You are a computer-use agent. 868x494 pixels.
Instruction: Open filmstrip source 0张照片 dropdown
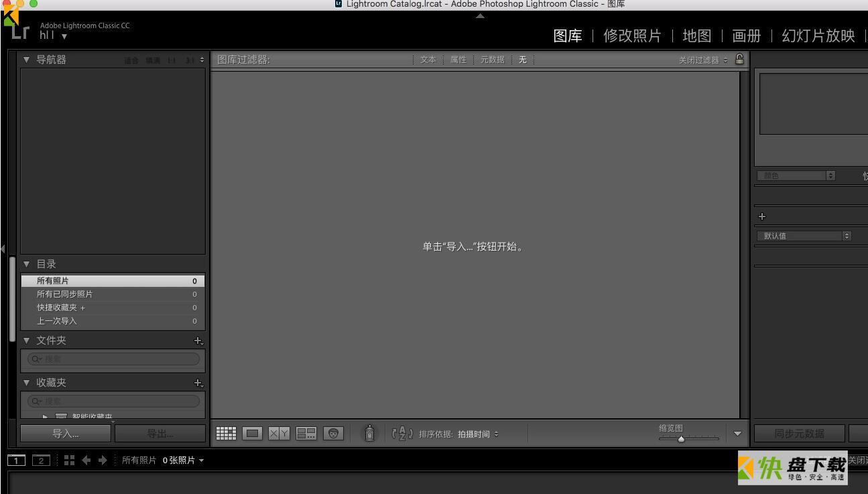click(183, 460)
